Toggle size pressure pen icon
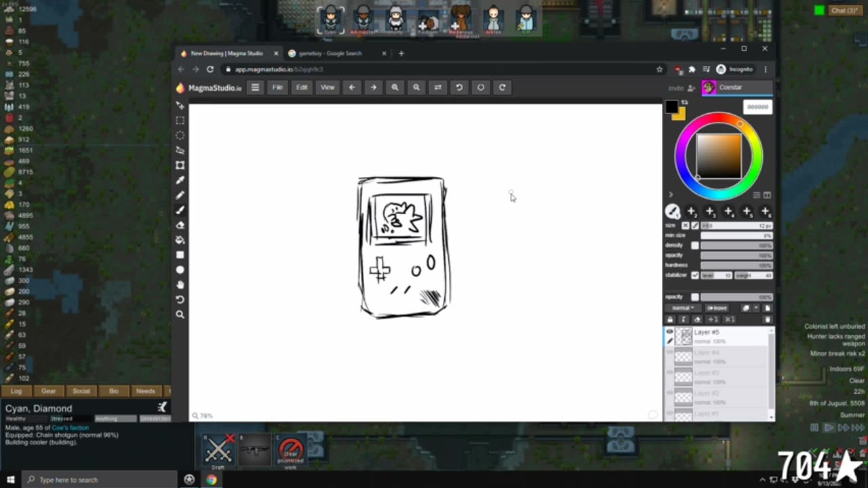Image resolution: width=868 pixels, height=488 pixels. click(695, 225)
